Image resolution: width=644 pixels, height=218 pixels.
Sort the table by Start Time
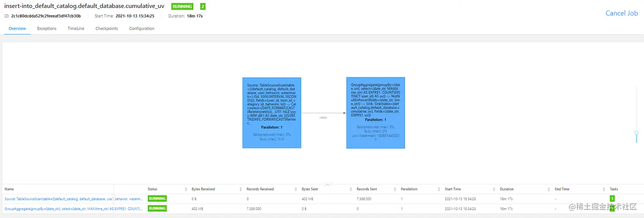click(494, 189)
